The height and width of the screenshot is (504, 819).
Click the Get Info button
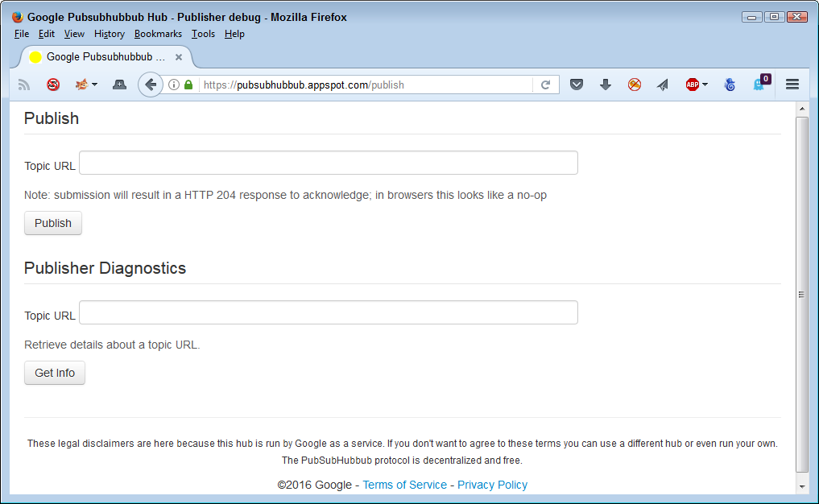coord(54,373)
